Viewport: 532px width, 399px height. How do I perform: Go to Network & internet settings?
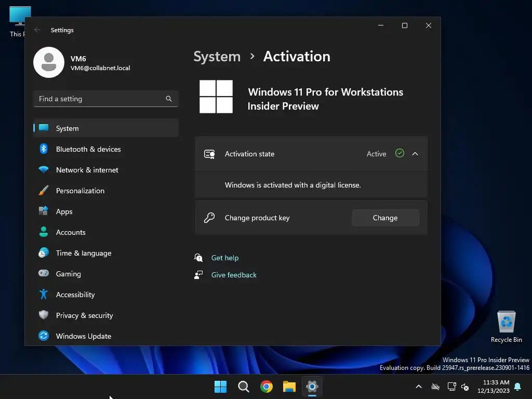(x=106, y=170)
